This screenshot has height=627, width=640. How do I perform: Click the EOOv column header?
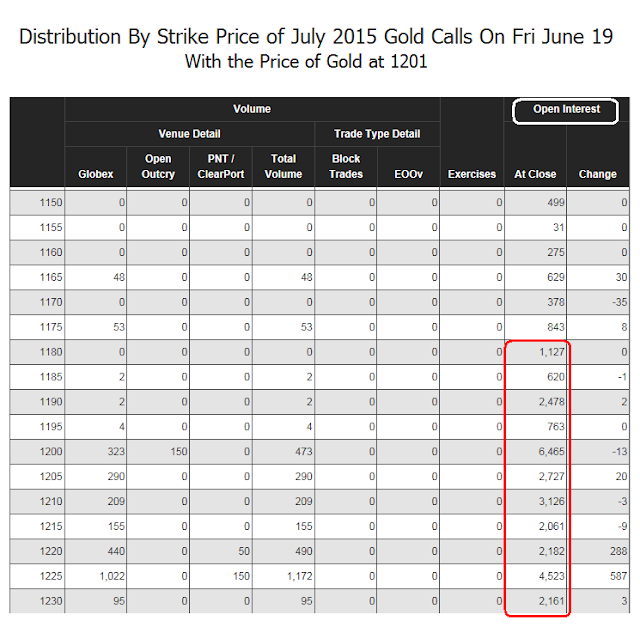point(408,174)
